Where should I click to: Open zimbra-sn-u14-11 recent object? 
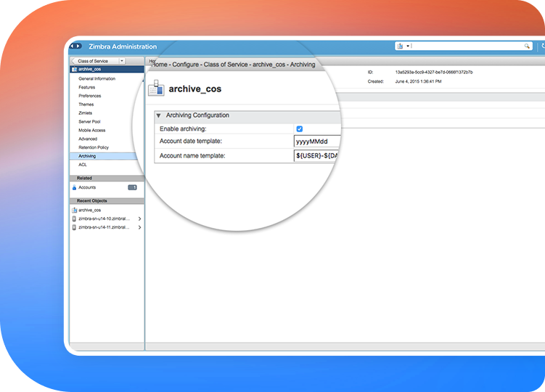[x=104, y=227]
